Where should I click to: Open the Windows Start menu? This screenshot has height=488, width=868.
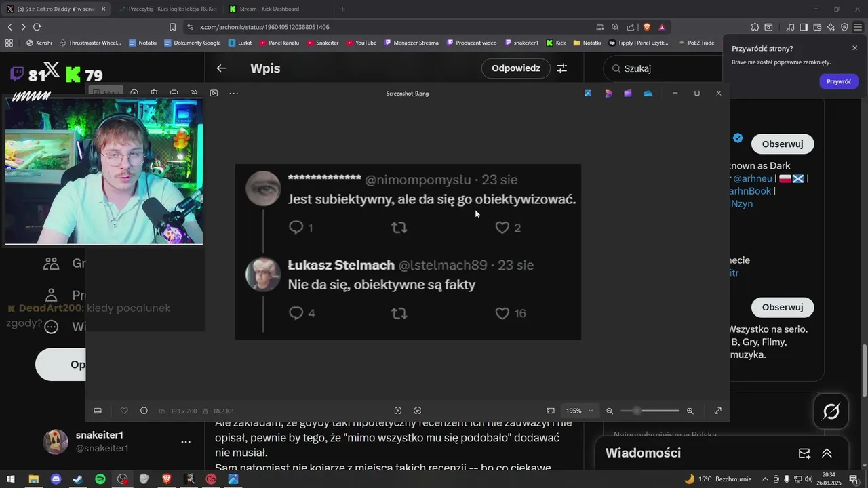pos(10,479)
